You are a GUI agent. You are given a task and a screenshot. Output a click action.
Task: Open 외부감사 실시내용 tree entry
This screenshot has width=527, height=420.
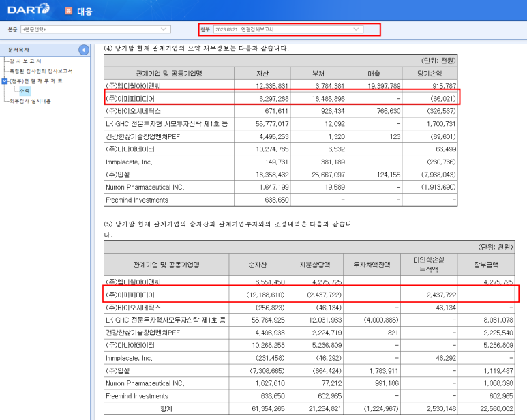[30, 101]
